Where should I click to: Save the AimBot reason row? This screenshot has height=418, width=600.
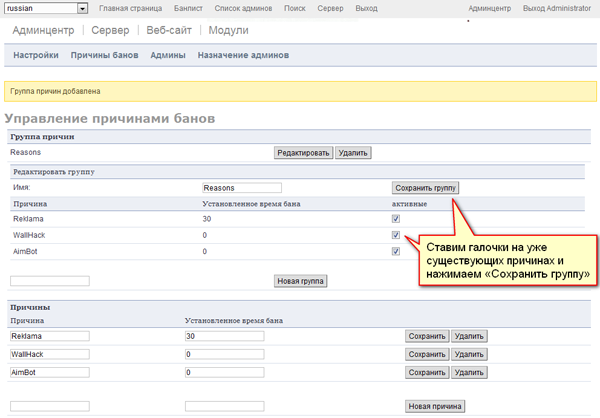coord(427,372)
